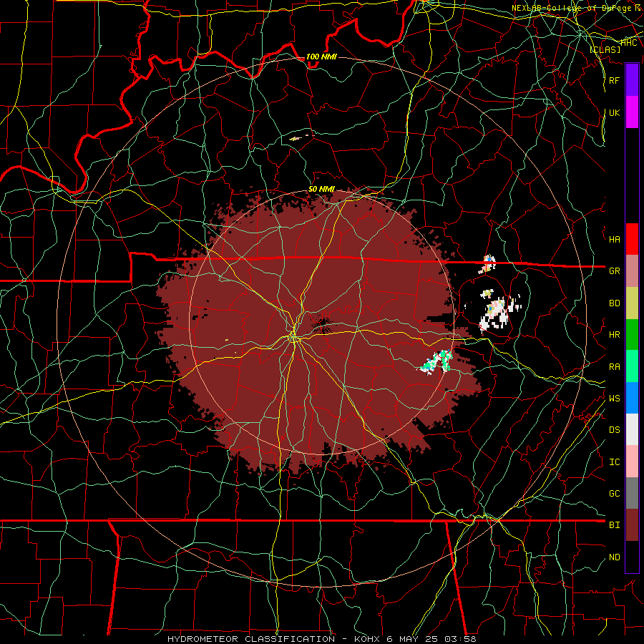
Task: Click the "50 NMI" range ring label
Action: coord(321,189)
